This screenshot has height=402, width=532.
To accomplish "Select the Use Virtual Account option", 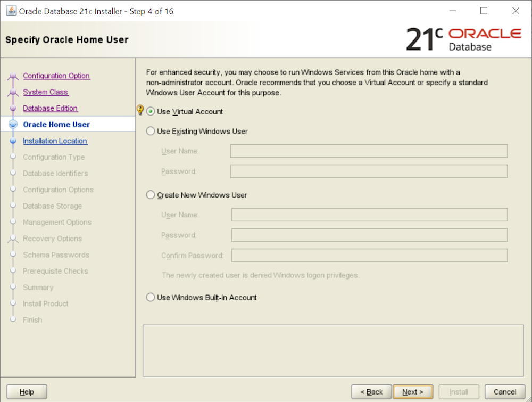I will (x=151, y=112).
